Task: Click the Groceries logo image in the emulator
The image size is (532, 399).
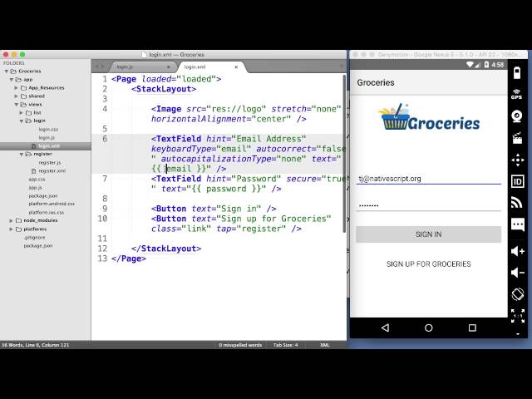Action: [429, 117]
